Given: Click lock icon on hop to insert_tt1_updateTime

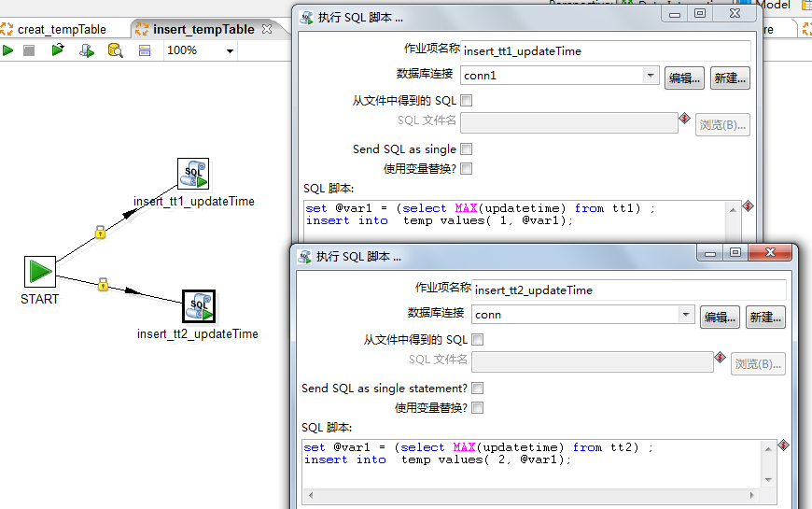Looking at the screenshot, I should (x=101, y=232).
